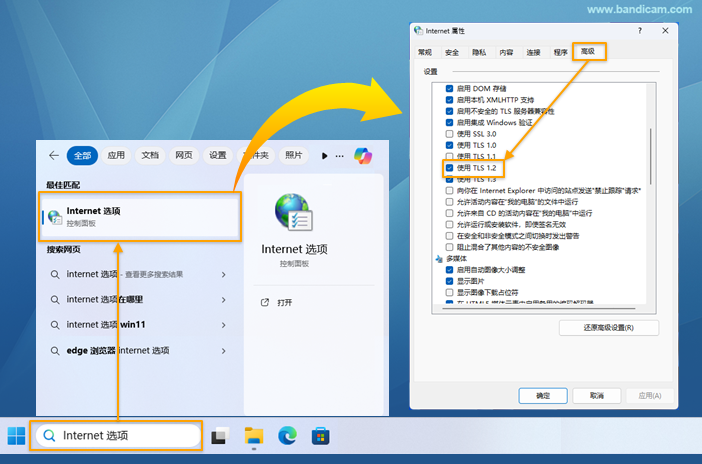Expand chevron for 'internet 选项 win11'

pos(223,325)
